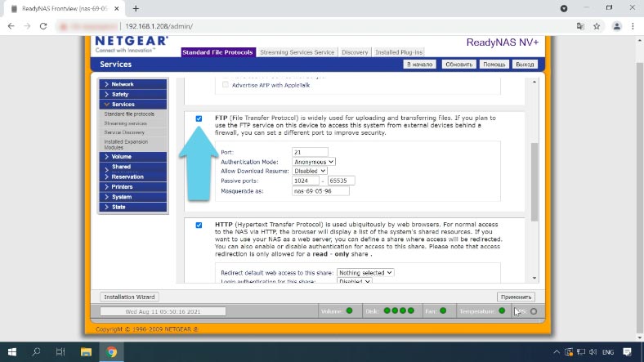Image resolution: width=644 pixels, height=362 pixels.
Task: Open a new browser tab
Action: 136,8
